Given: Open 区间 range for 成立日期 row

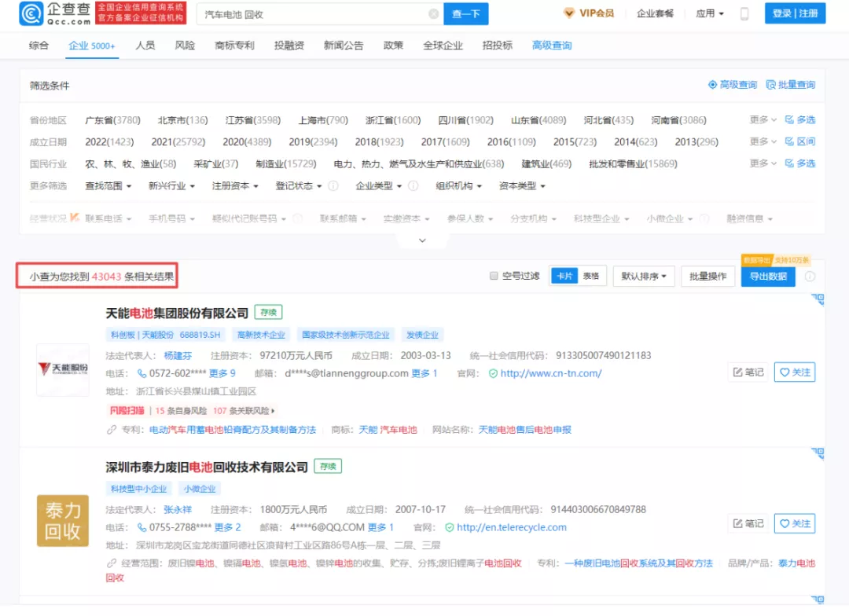Looking at the screenshot, I should tap(800, 141).
